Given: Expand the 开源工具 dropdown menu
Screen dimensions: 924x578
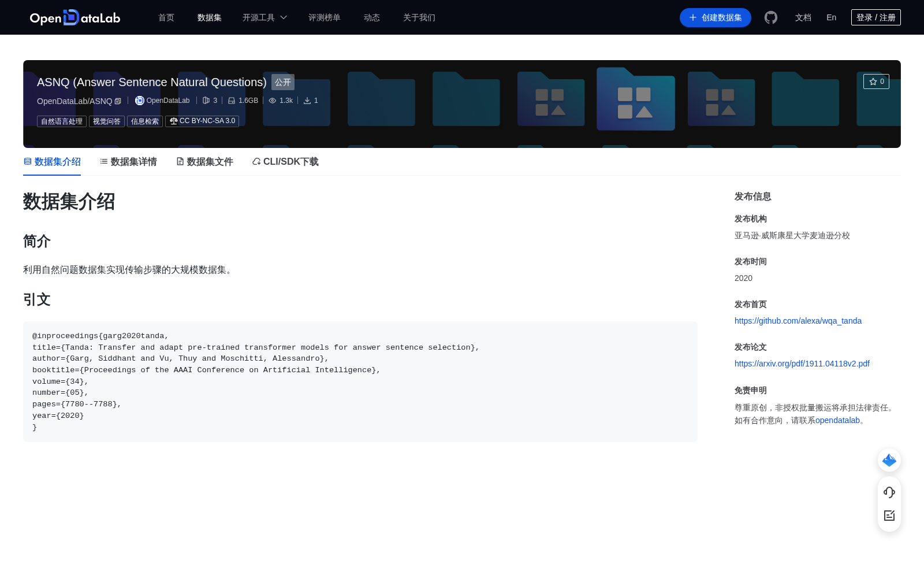Looking at the screenshot, I should [x=264, y=17].
